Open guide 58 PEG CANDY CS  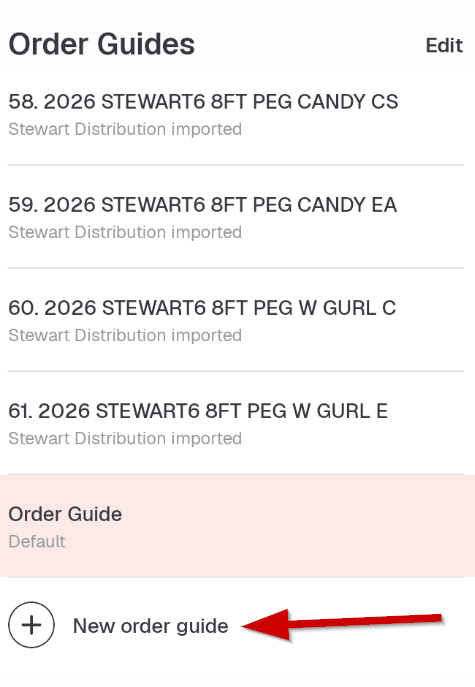[236, 114]
